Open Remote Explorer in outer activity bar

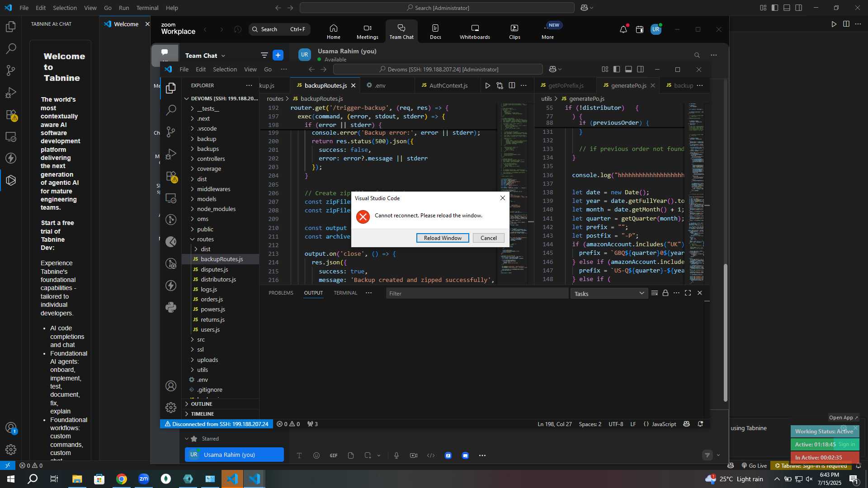11,136
